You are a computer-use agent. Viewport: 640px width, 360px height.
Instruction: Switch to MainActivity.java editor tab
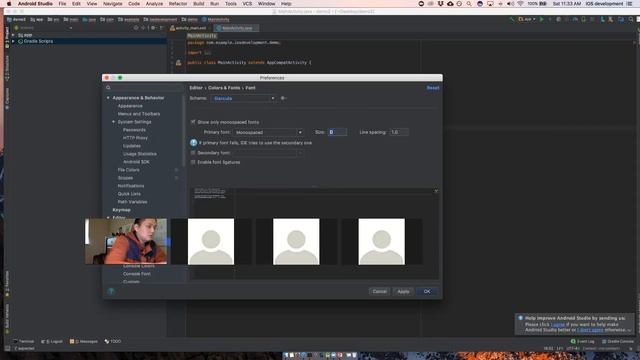coord(235,28)
